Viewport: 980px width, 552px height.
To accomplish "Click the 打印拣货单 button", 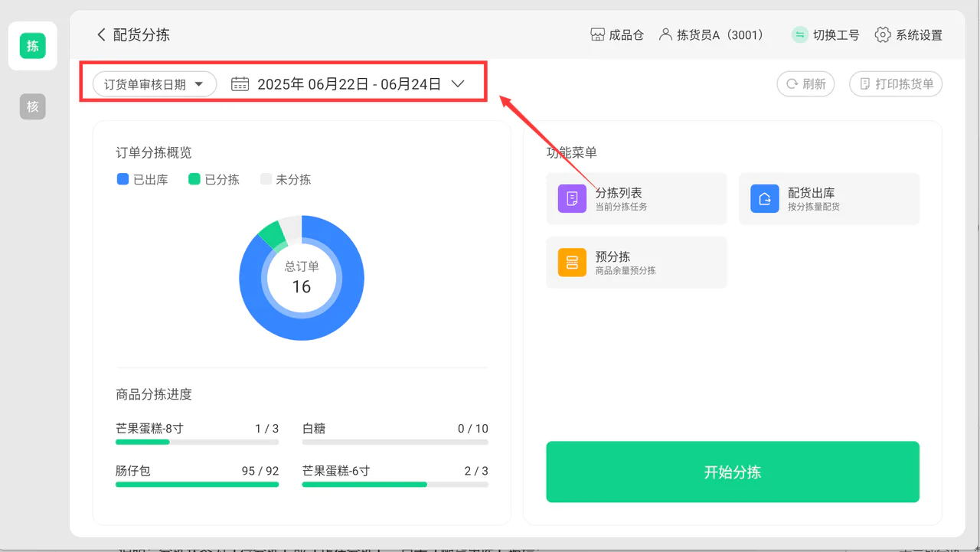I will (x=896, y=84).
